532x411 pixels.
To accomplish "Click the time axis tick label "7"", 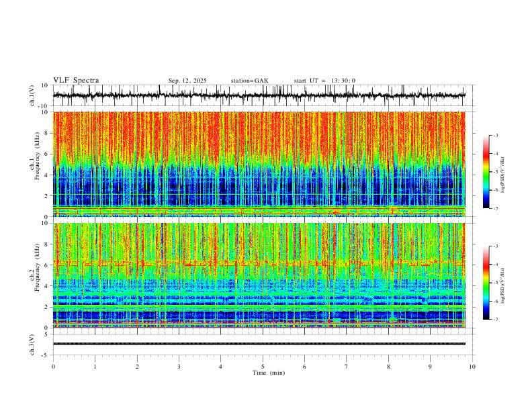I will pyautogui.click(x=347, y=367).
